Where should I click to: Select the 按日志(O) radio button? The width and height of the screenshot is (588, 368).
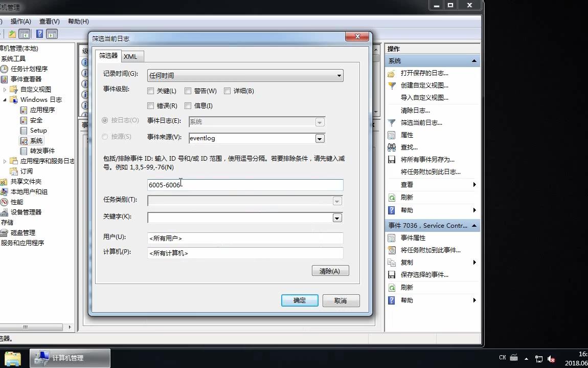(106, 121)
